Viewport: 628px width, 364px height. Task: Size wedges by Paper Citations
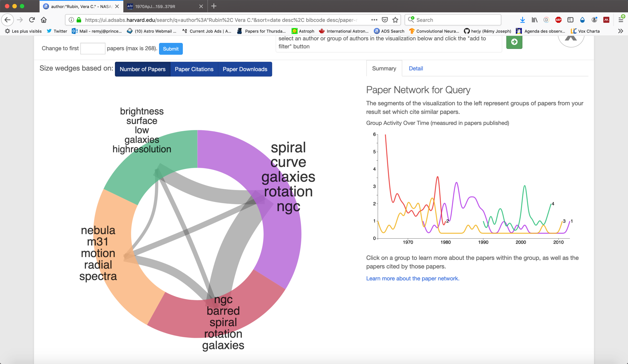[x=194, y=69]
